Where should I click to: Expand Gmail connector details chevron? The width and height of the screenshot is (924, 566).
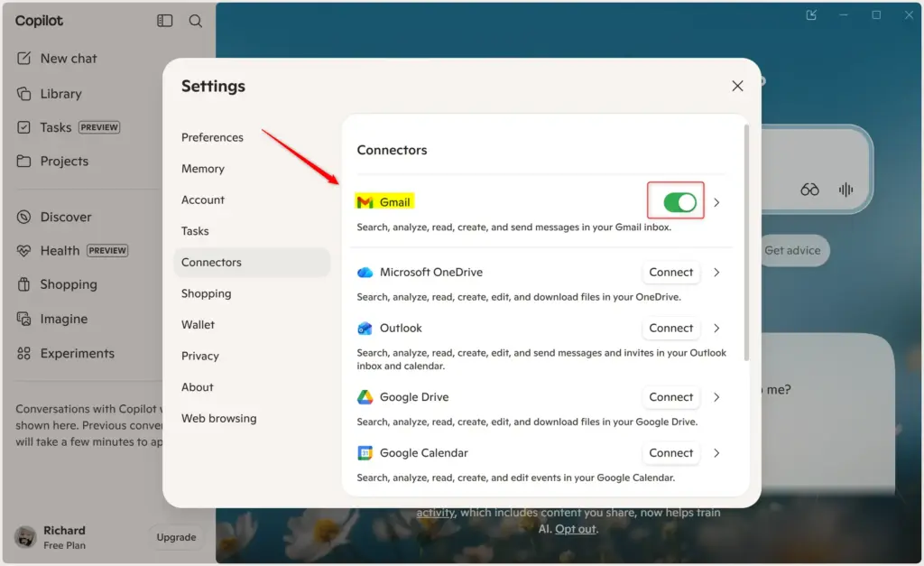click(716, 202)
